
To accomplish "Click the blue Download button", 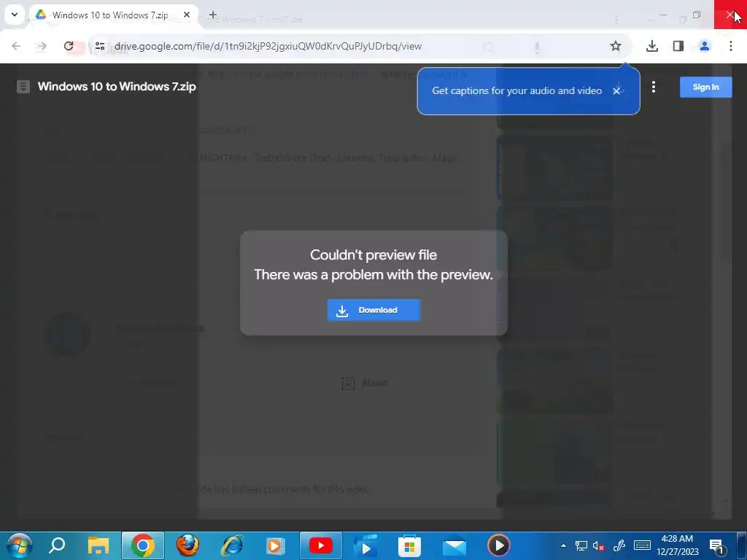I will [373, 310].
